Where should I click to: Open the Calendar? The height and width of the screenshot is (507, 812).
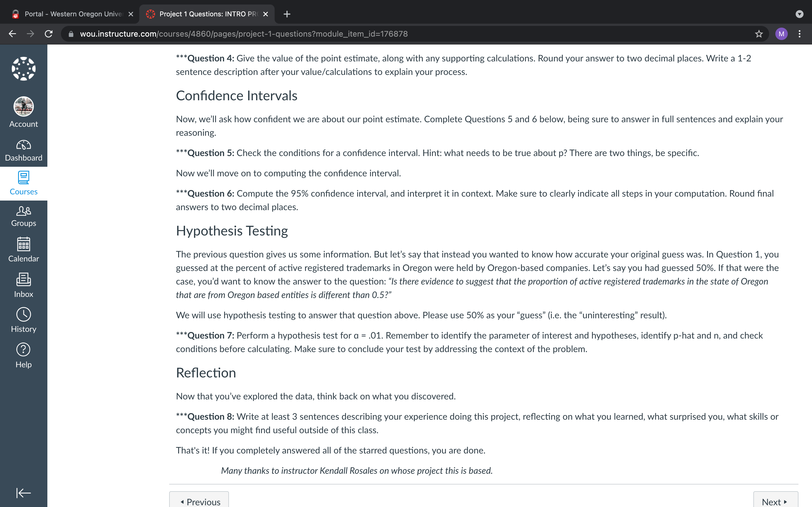pyautogui.click(x=23, y=250)
